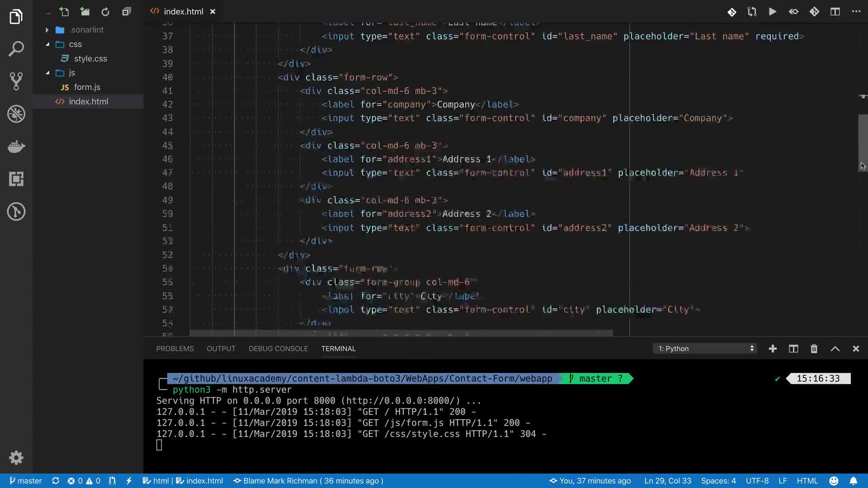Refresh the file explorer
The width and height of the screenshot is (868, 488).
pyautogui.click(x=105, y=12)
